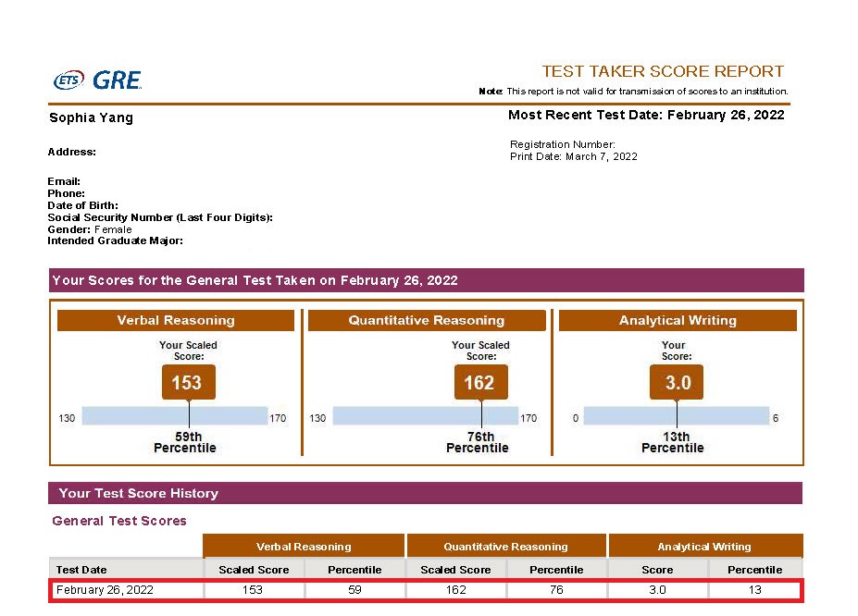Click Verbal Reasoning header in the history table
858x616 pixels.
[304, 547]
